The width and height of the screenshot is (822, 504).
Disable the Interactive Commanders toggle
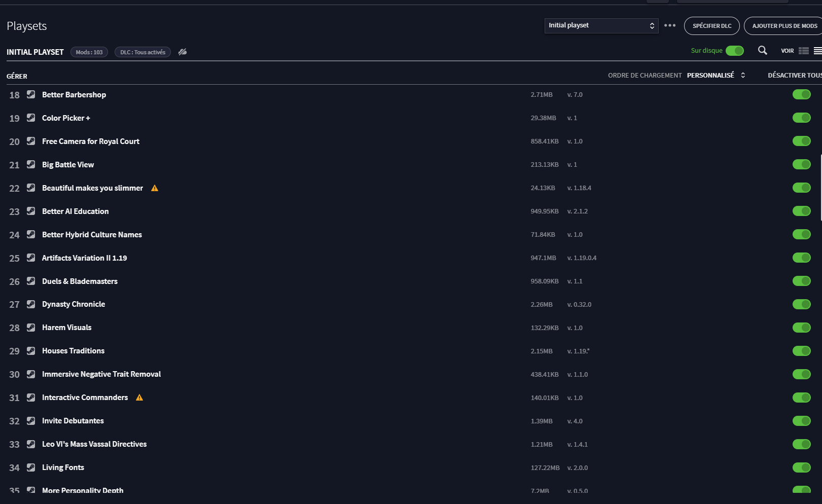(x=802, y=398)
